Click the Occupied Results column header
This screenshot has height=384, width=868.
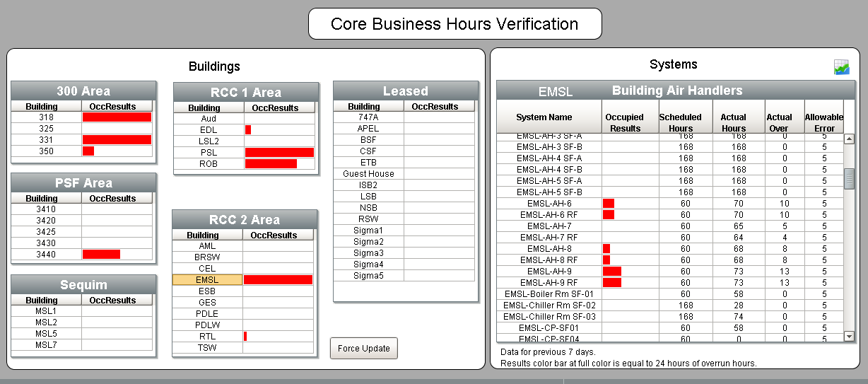coord(625,122)
